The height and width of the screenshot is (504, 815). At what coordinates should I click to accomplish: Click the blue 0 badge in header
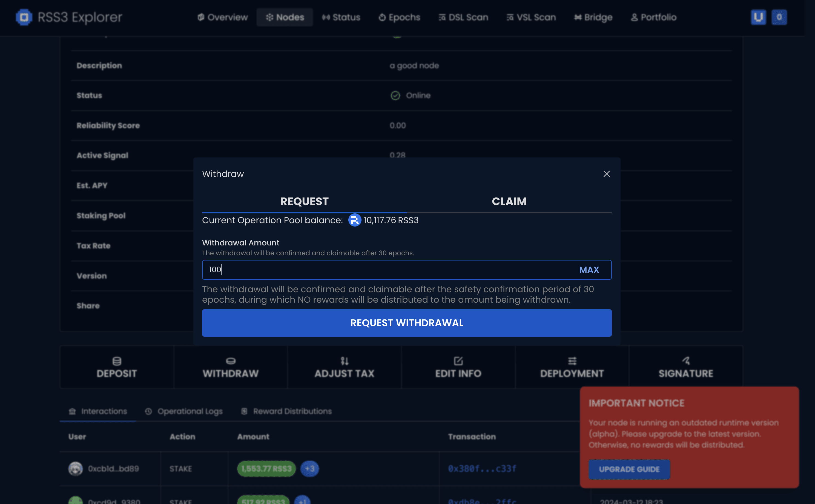[x=779, y=17]
